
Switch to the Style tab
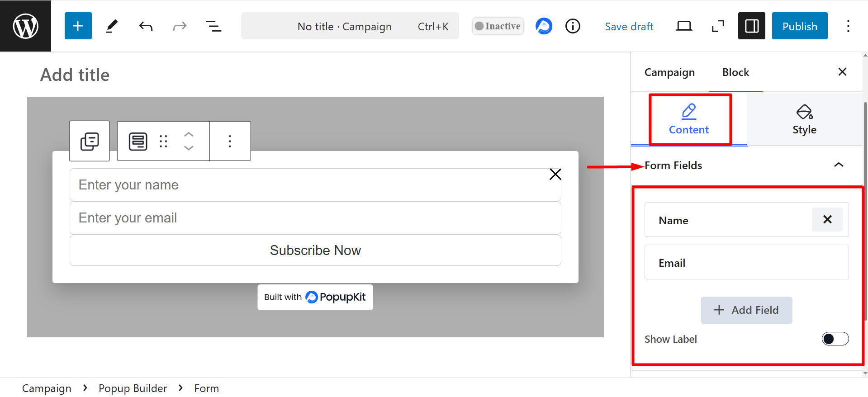tap(804, 119)
